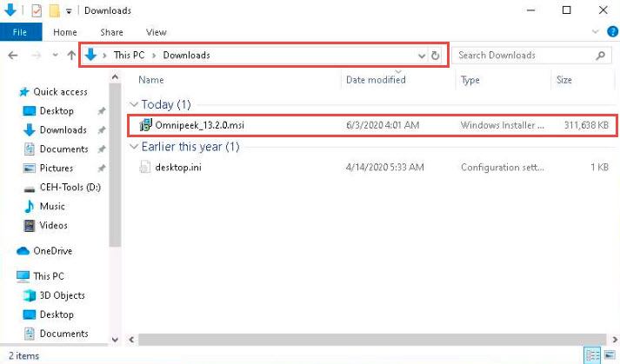Switch to the View ribbon tab
This screenshot has height=364, width=620.
click(x=157, y=32)
